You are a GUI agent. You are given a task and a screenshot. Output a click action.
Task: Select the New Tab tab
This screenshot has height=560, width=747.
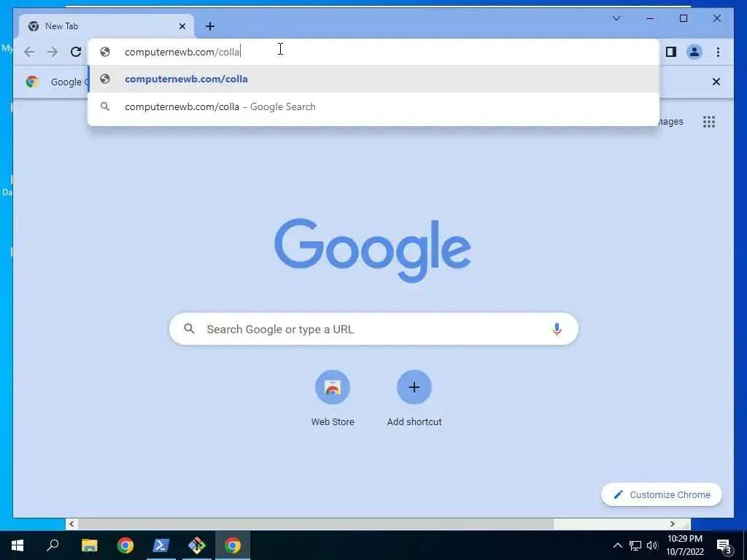[107, 26]
